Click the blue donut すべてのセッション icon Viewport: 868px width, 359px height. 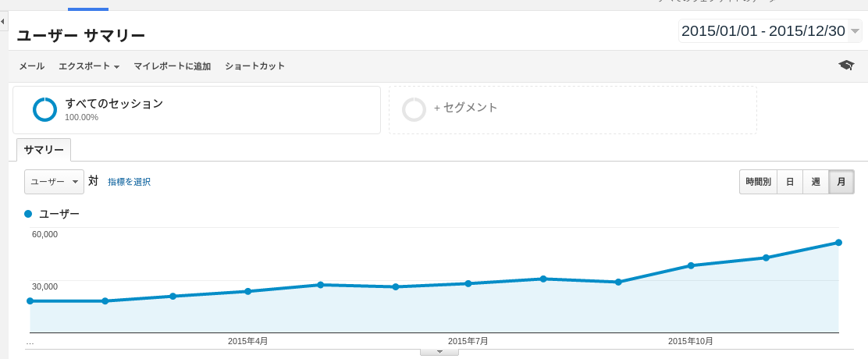click(44, 109)
